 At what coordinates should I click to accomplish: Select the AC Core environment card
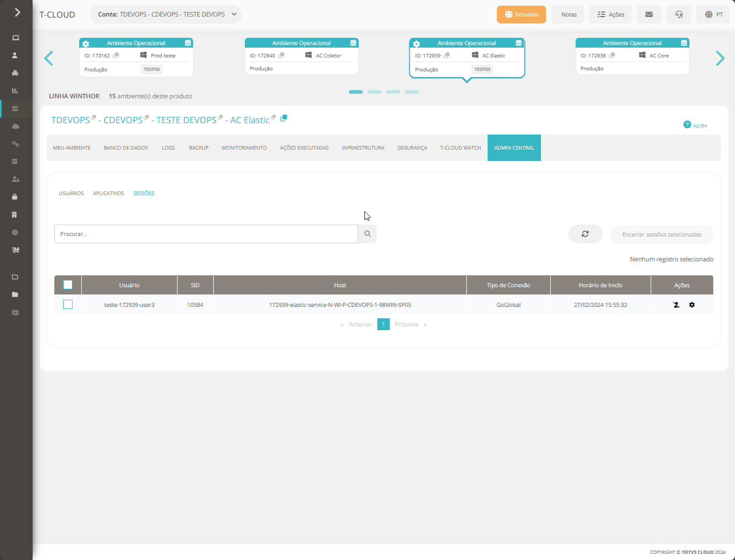pyautogui.click(x=633, y=56)
